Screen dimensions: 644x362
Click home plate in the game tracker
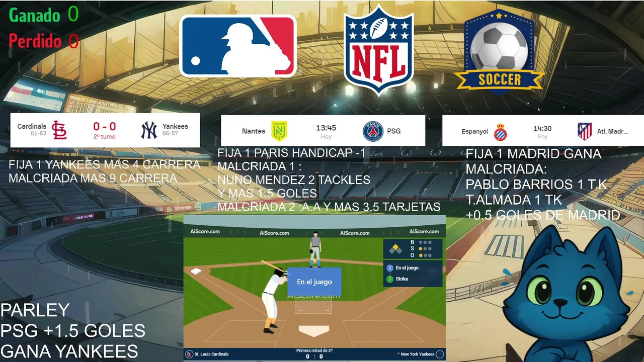pyautogui.click(x=314, y=331)
